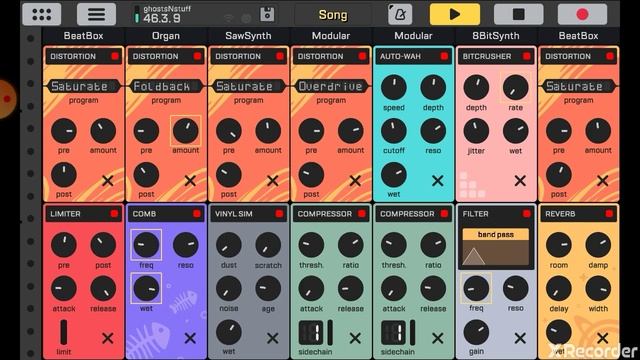
Task: Toggle the metronome icon
Action: tap(400, 15)
